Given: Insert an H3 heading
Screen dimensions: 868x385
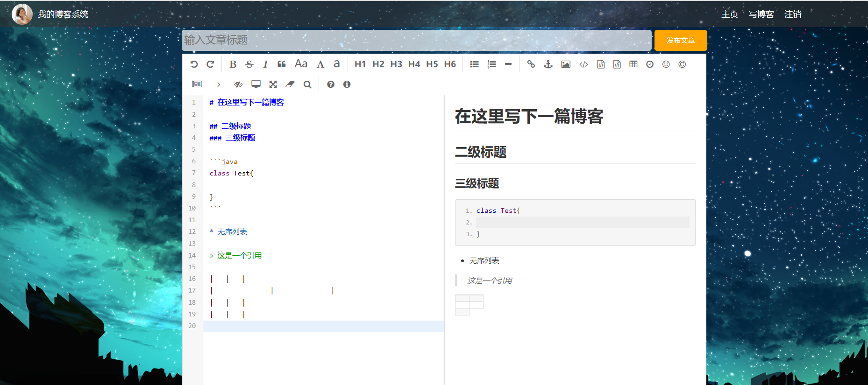Looking at the screenshot, I should 396,64.
